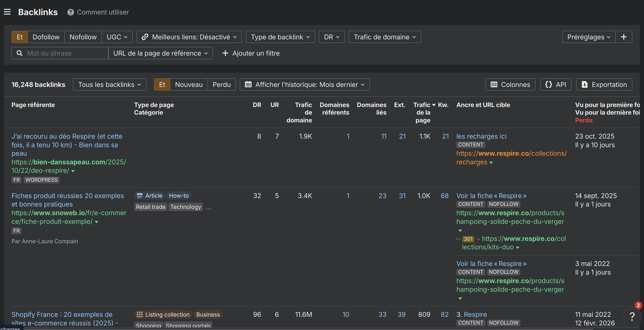Open the hamburger menu icon
The width and height of the screenshot is (644, 330).
(x=7, y=12)
